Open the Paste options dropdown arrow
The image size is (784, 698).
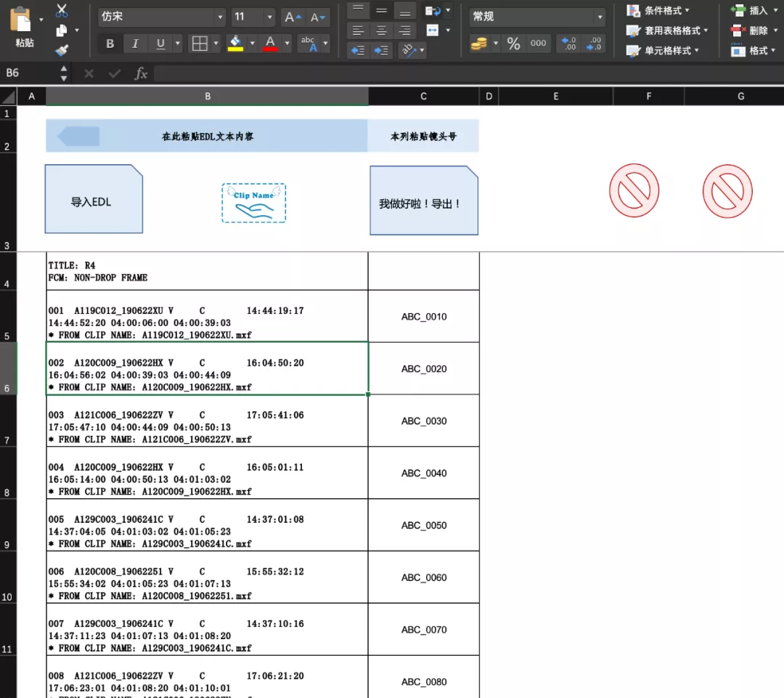(x=41, y=20)
